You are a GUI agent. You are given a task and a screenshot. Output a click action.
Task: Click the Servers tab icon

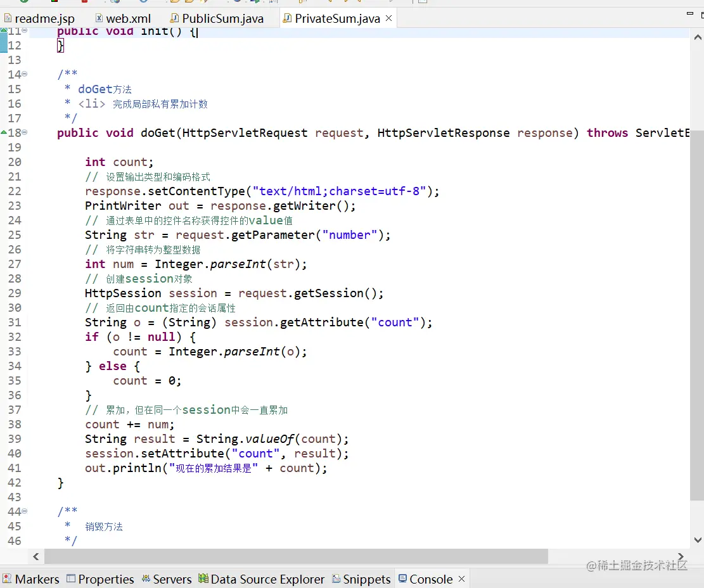click(x=146, y=578)
